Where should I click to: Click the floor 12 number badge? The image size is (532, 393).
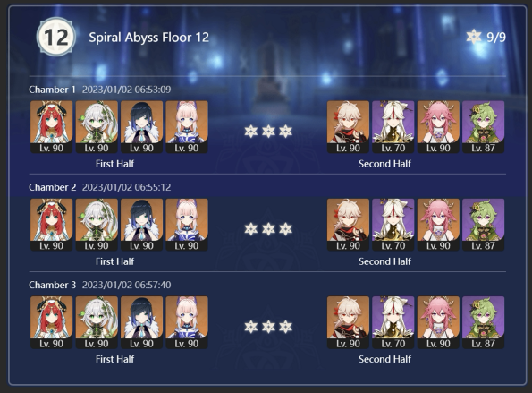click(56, 37)
